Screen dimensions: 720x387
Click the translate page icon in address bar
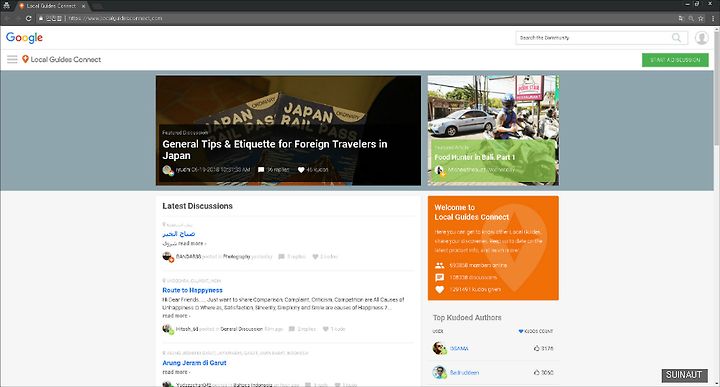(x=681, y=18)
